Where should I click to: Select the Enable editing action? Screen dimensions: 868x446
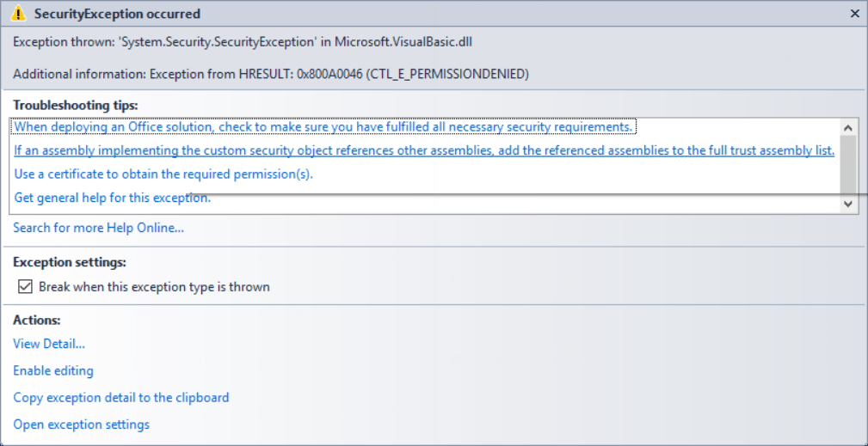coord(53,371)
